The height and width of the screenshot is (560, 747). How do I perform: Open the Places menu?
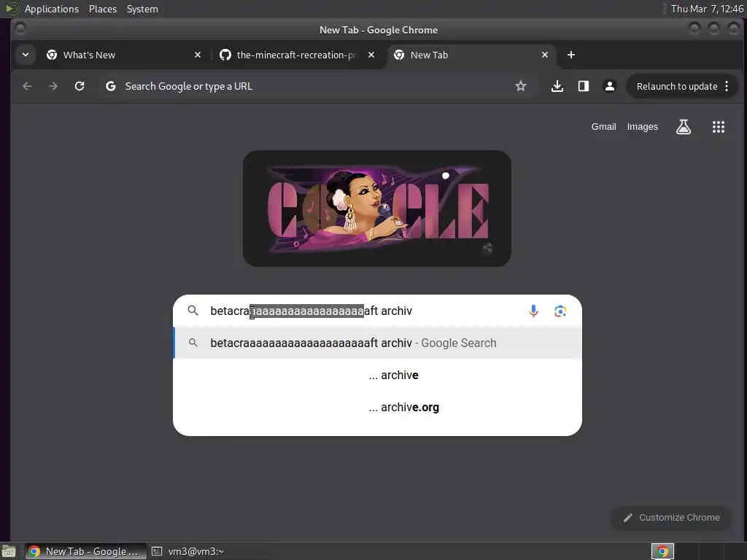103,9
